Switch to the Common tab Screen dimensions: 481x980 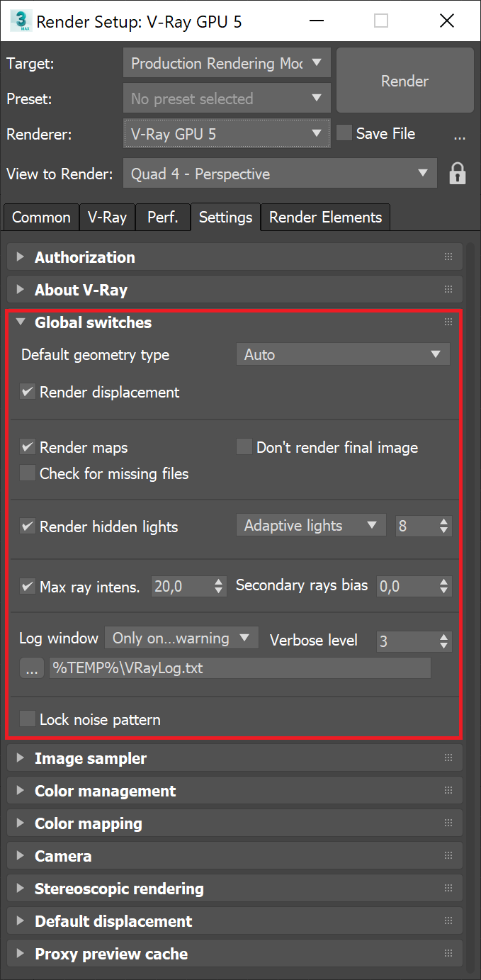40,217
